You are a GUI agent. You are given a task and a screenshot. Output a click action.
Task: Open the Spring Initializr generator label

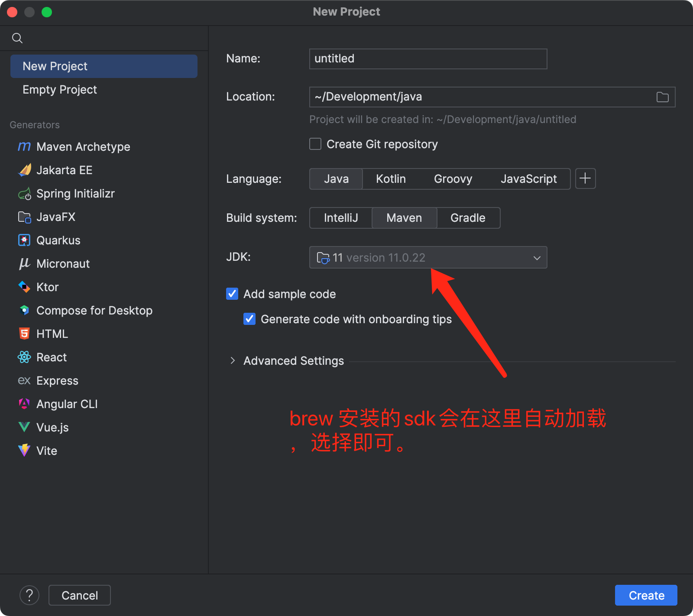[75, 194]
